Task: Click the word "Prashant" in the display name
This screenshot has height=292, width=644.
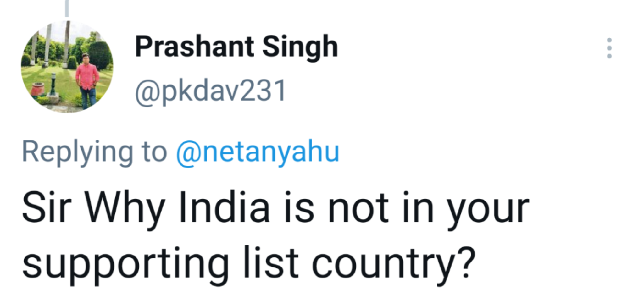Action: tap(194, 47)
